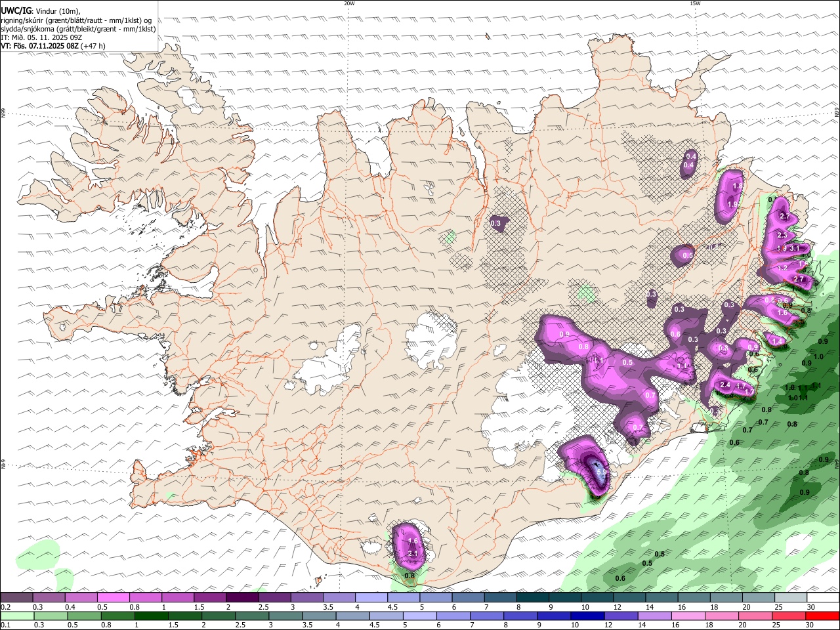Click the 3.1 precipitation value on the map

(794, 248)
